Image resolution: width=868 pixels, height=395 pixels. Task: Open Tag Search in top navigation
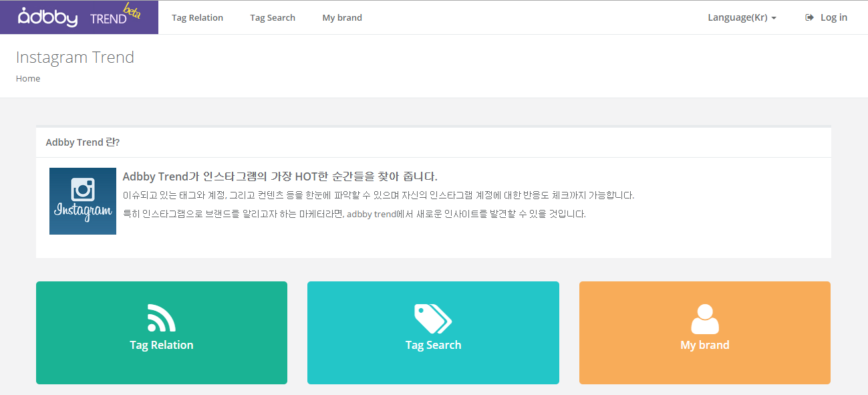point(273,18)
